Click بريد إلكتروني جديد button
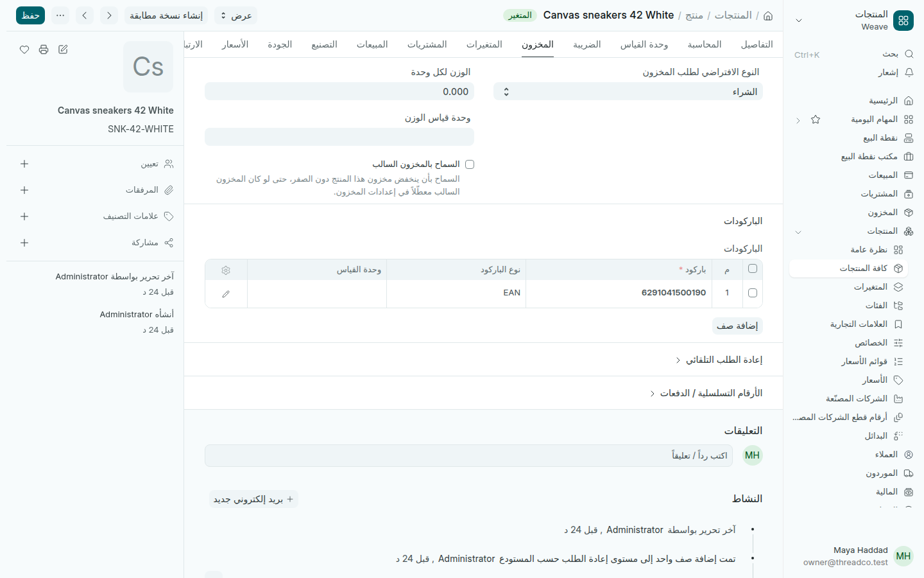This screenshot has width=924, height=578. (x=253, y=499)
